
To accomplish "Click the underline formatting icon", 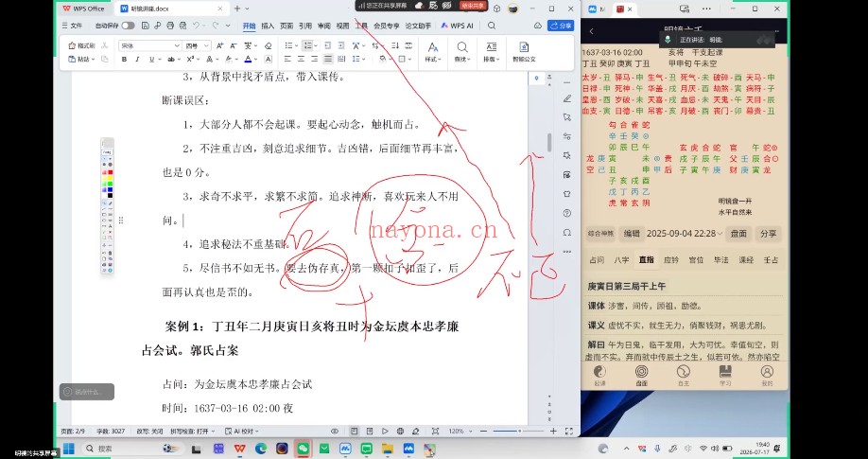I will tap(149, 60).
